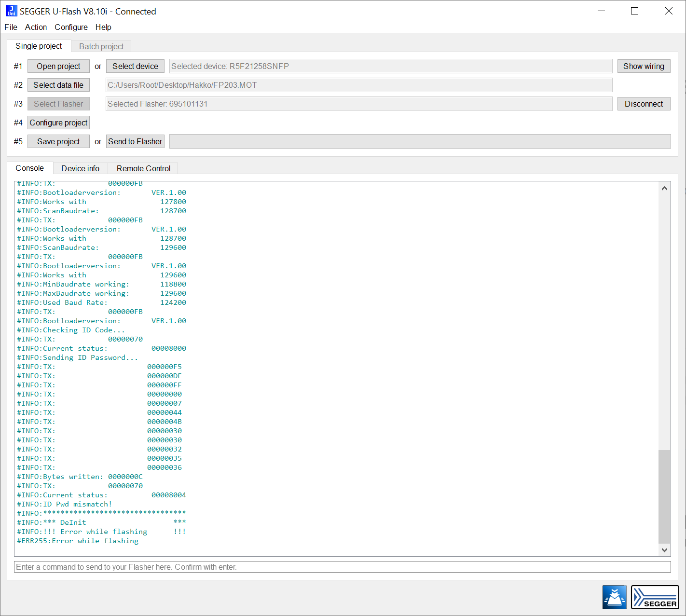Image resolution: width=686 pixels, height=616 pixels.
Task: Click the console scrollbar up arrow
Action: 664,188
